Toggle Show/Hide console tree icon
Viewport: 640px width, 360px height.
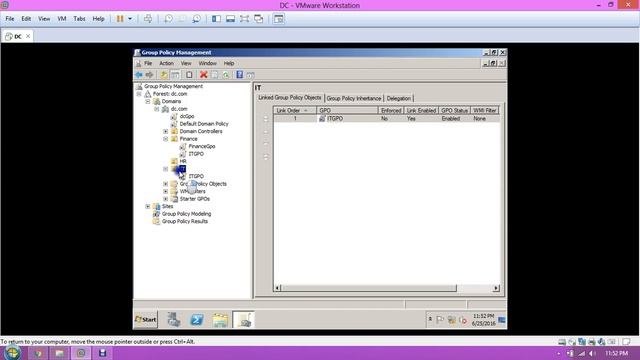[x=175, y=75]
